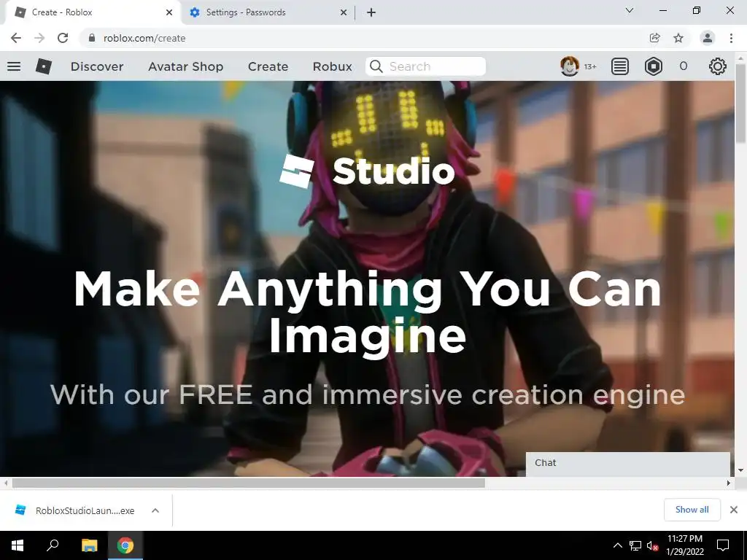Focus the Roblox Search field
The height and width of the screenshot is (560, 747).
tap(425, 66)
